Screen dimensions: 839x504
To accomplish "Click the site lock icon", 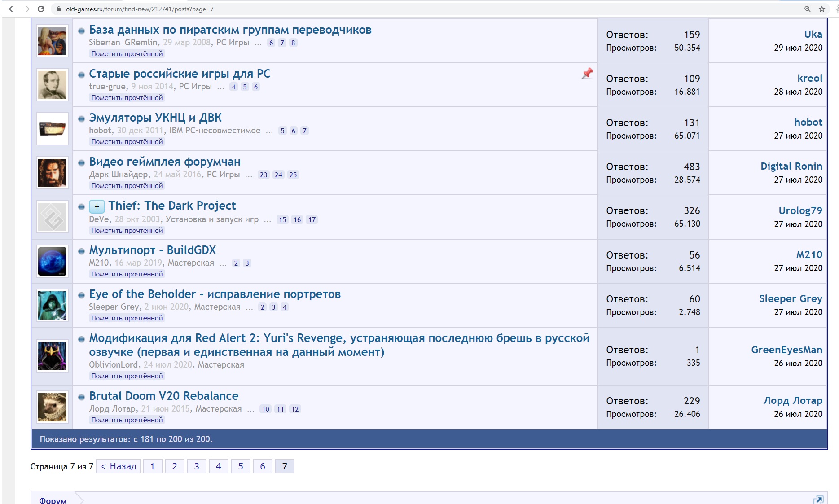I will point(58,9).
